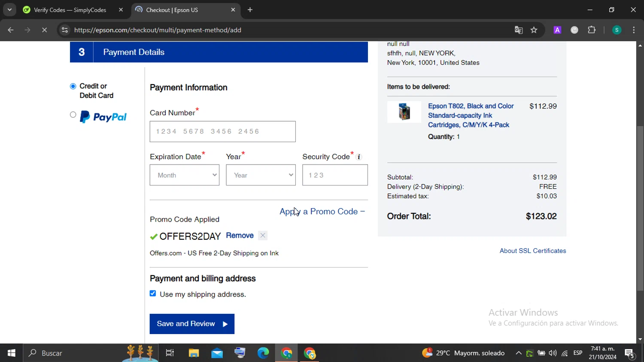Go back to previous page

coord(11,30)
